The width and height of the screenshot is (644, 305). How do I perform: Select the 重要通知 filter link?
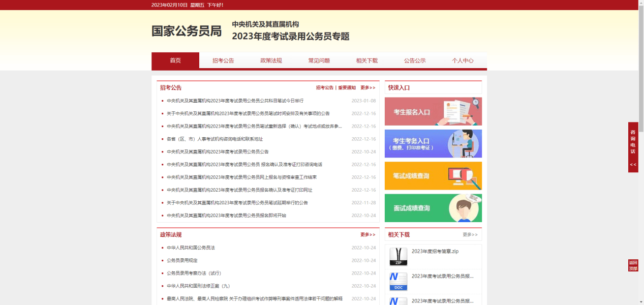click(x=347, y=87)
